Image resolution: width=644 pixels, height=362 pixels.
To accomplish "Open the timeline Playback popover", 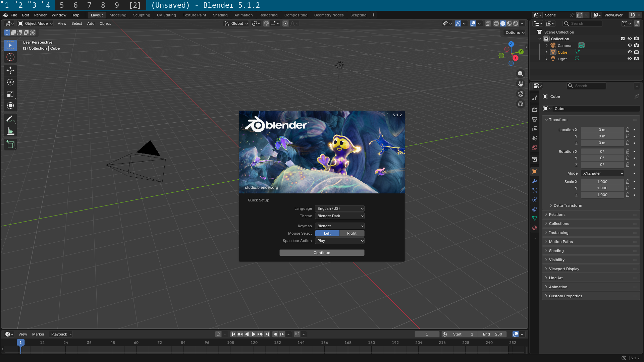I will pos(61,334).
